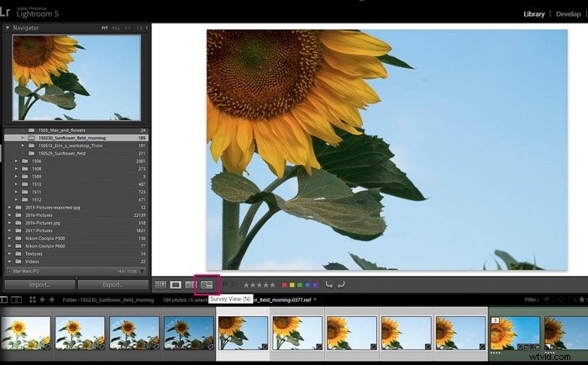Toggle main window display button 1
The width and height of the screenshot is (588, 365).
click(x=3, y=299)
